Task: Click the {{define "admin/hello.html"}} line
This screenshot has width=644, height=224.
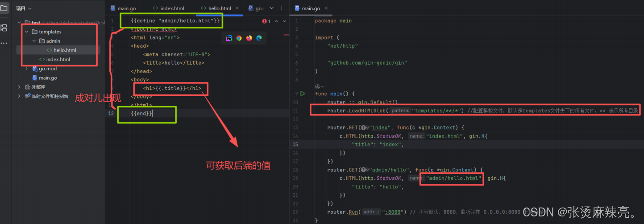Action: pos(175,21)
